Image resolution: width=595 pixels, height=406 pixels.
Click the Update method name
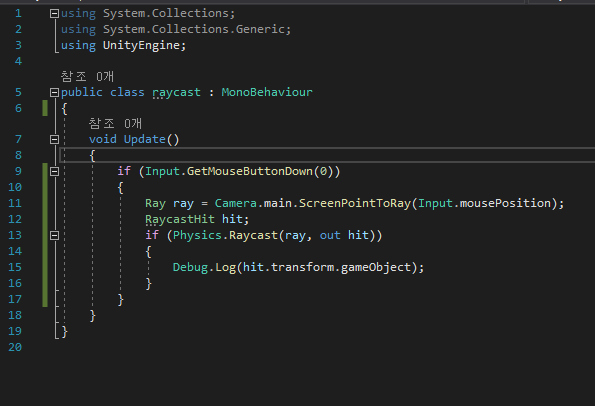145,140
